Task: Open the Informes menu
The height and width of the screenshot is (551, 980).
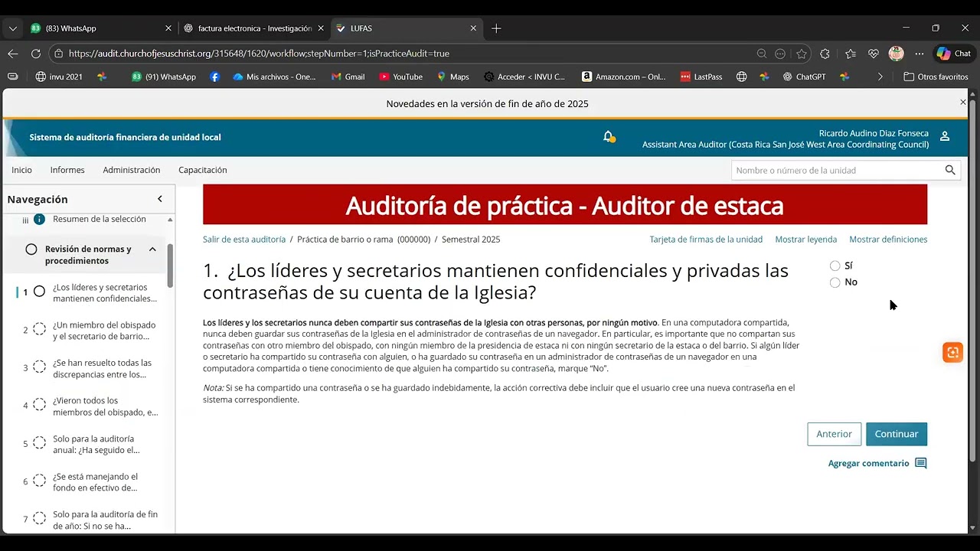Action: (x=67, y=170)
